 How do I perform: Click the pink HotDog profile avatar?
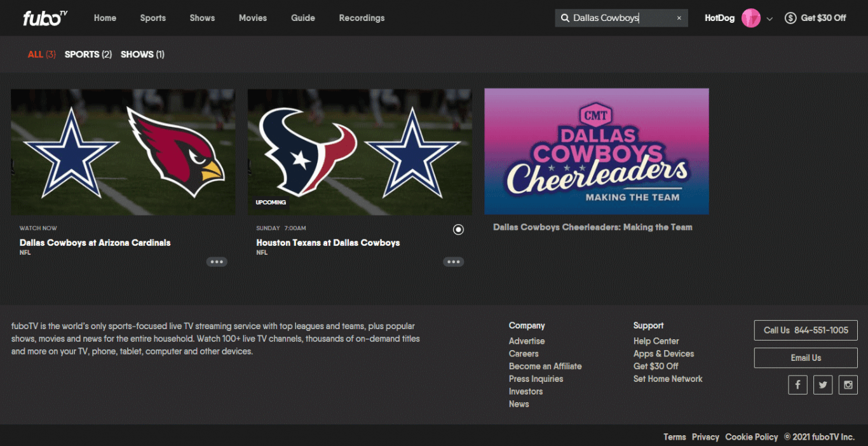coord(751,18)
